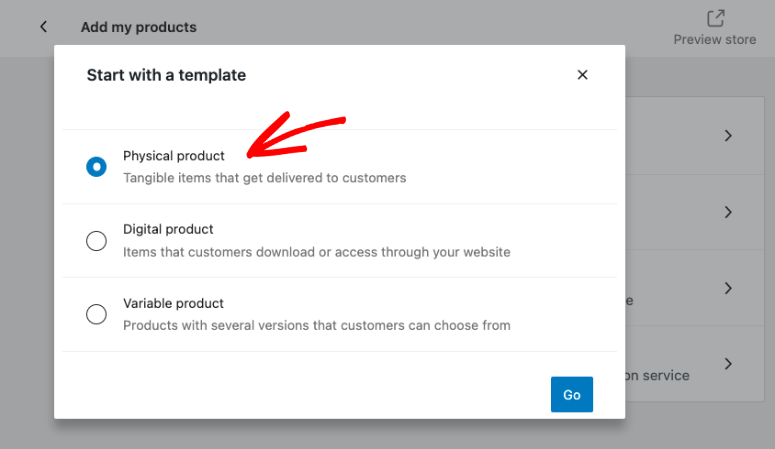Image resolution: width=775 pixels, height=449 pixels.
Task: Open the Preview store text link
Action: coord(715,40)
